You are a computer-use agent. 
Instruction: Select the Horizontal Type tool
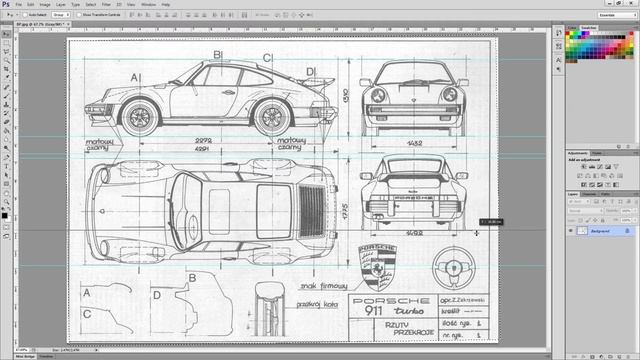tap(6, 166)
